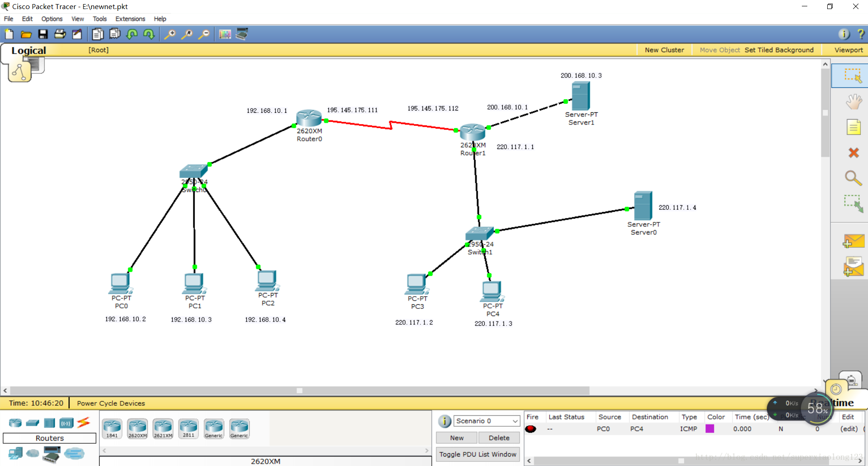Zoom in on the workspace
Screen dimensions: 868x466
click(x=169, y=34)
